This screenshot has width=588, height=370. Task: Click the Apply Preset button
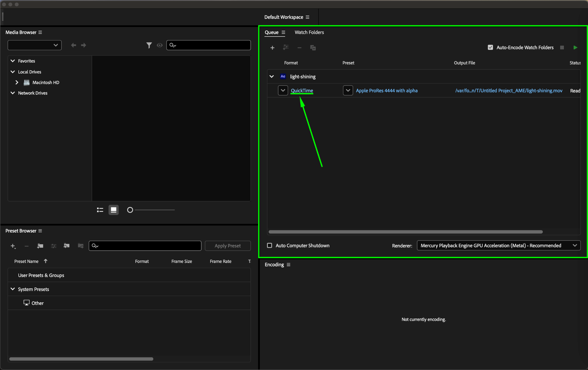227,246
